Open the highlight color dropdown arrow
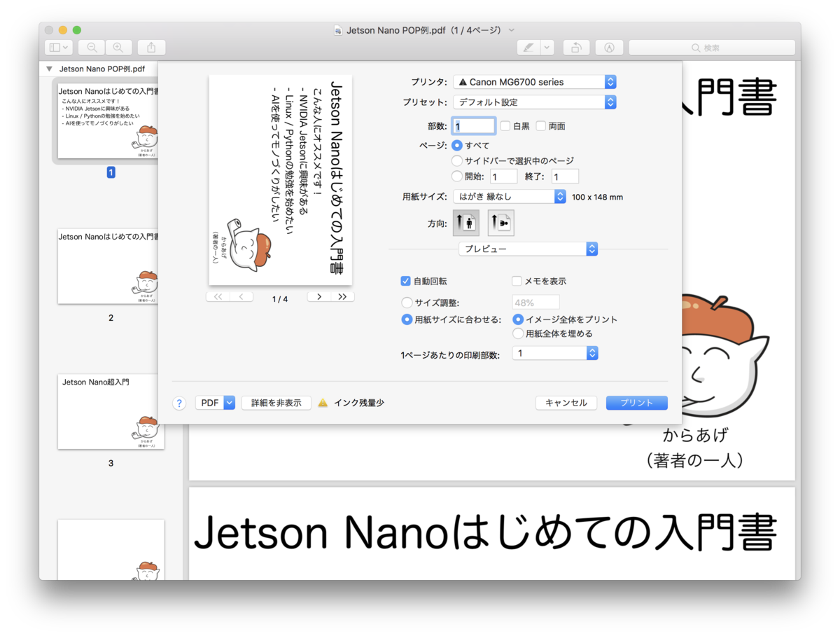Viewport: 840px width, 636px height. point(547,48)
